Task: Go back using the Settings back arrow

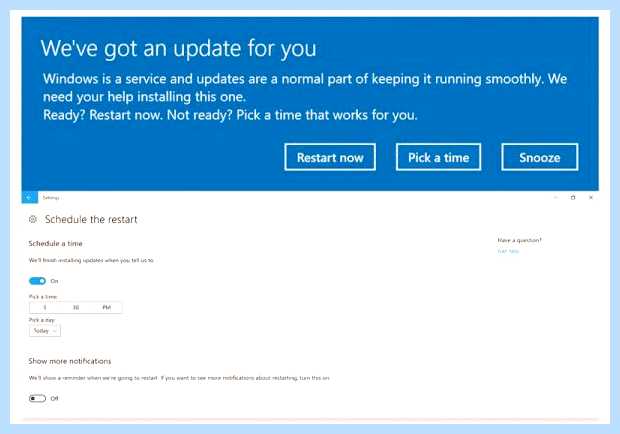Action: 30,197
